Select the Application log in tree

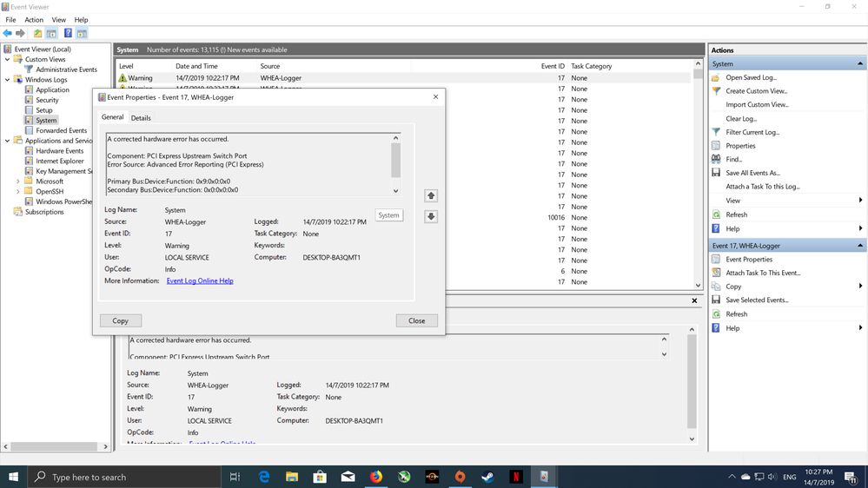tap(53, 89)
